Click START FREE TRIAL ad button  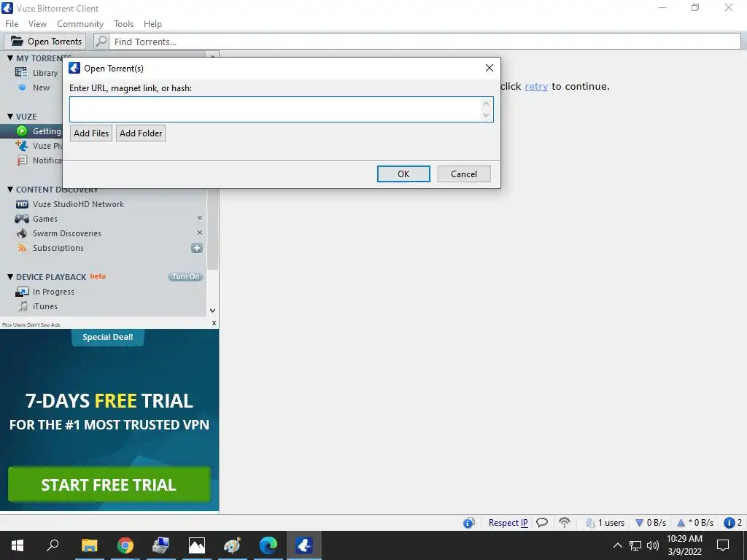pos(109,484)
